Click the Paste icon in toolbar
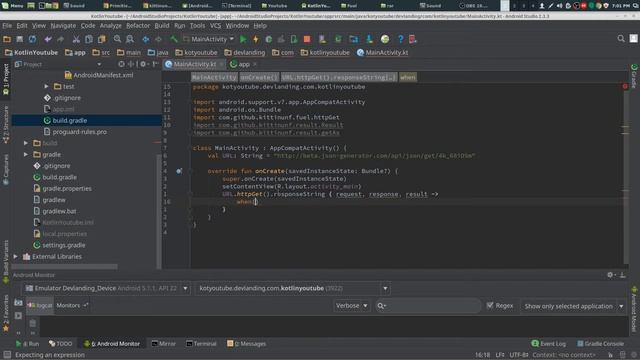640x360 pixels. coord(101,39)
